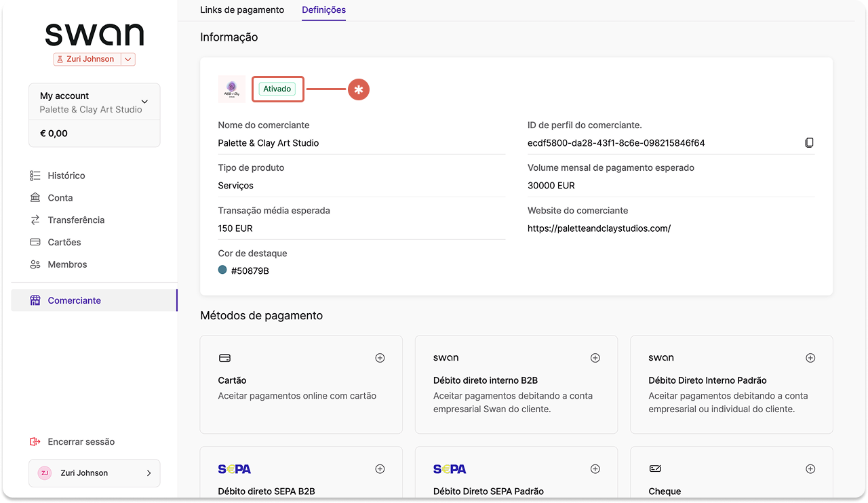This screenshot has height=503, width=868.
Task: Click the swan logo in sidebar
Action: (94, 35)
